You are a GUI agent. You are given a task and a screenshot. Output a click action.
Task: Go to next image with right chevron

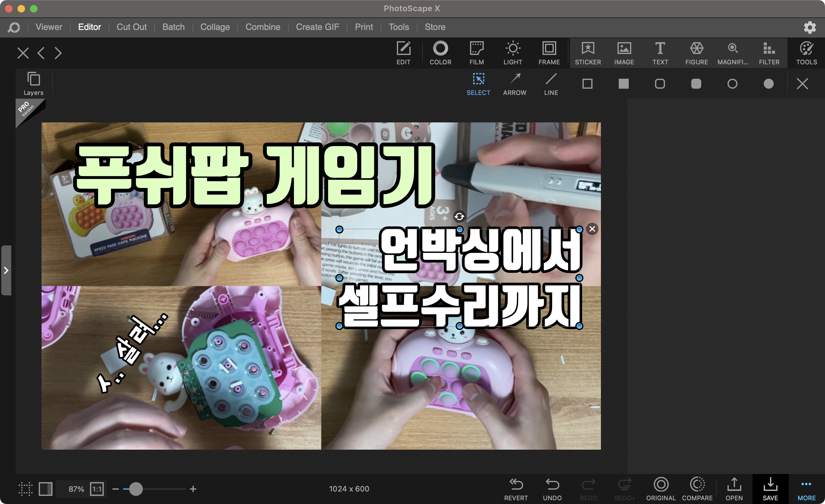58,53
